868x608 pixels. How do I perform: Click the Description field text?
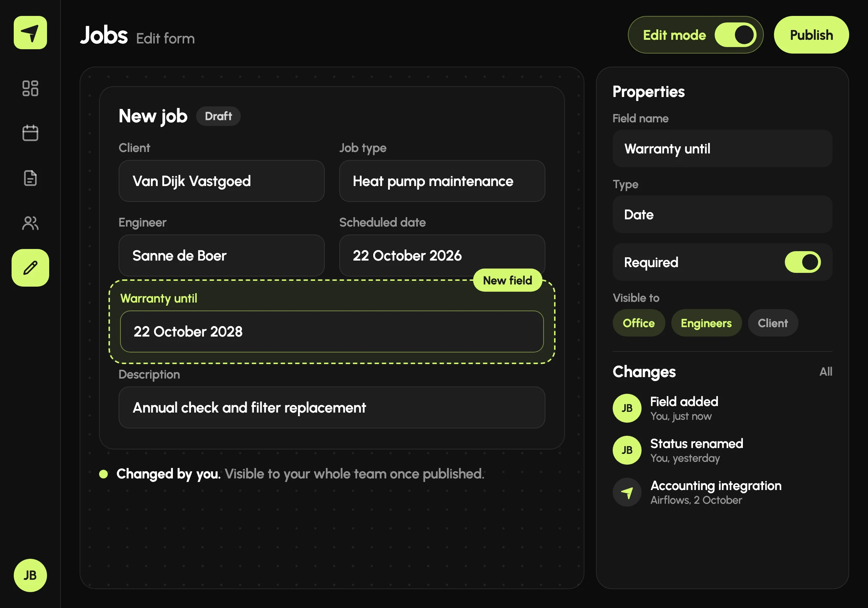tap(332, 408)
